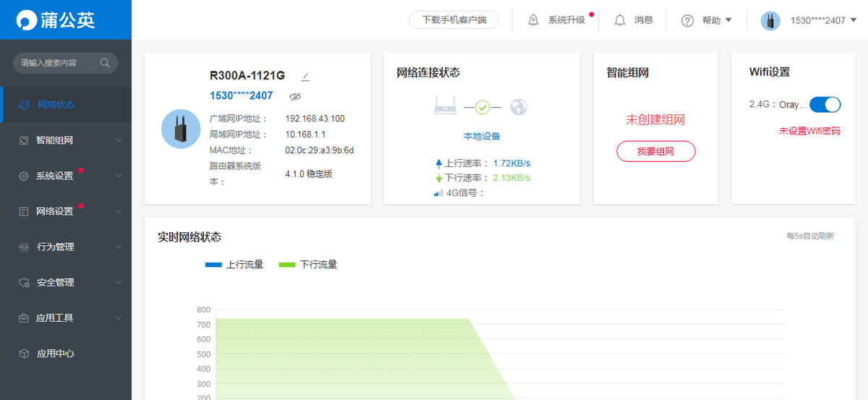Open the message bell icon
The height and width of the screenshot is (400, 868).
click(620, 20)
